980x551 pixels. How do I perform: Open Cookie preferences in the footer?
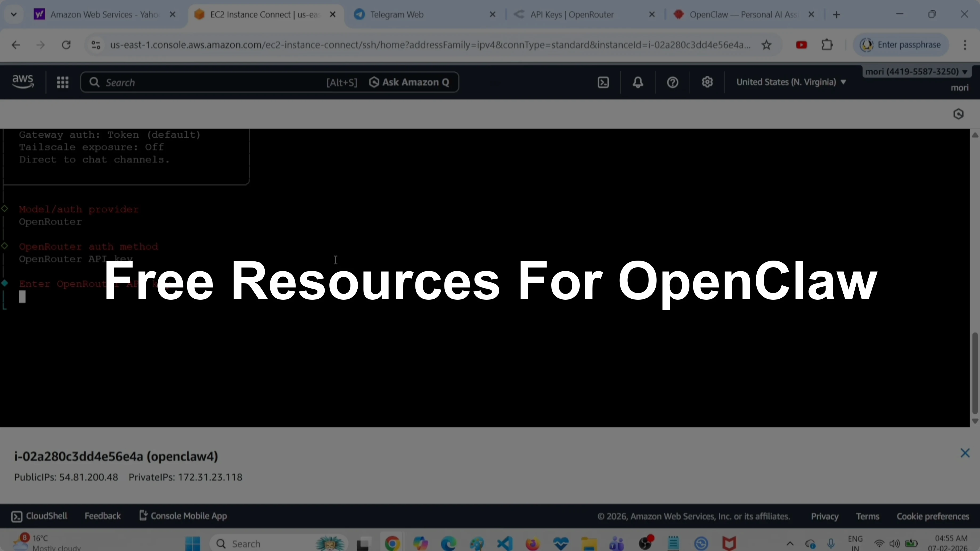point(933,516)
